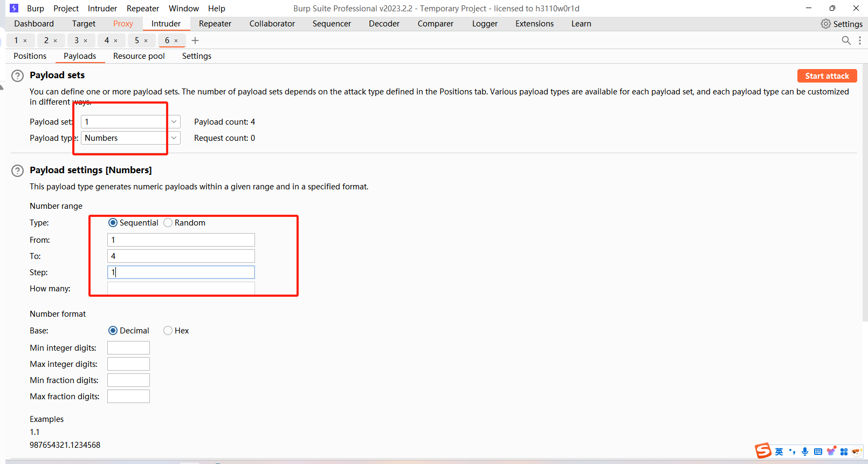Open the Positions sub-tab
This screenshot has height=464, width=868.
[30, 56]
